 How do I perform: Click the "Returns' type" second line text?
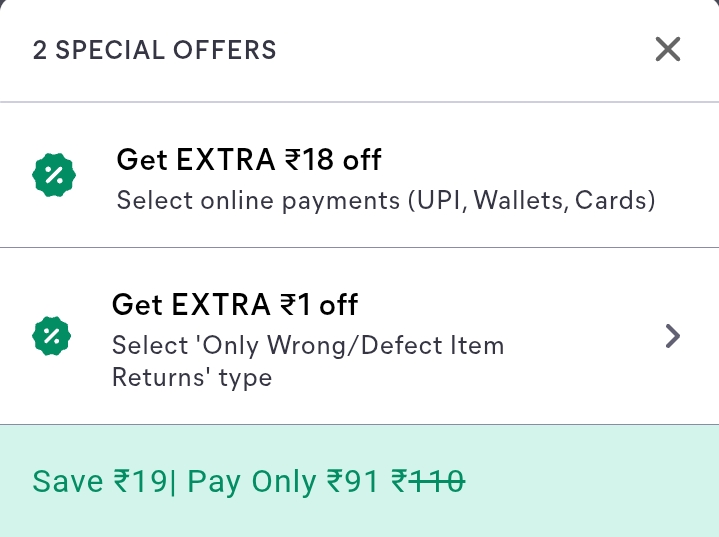(x=192, y=378)
